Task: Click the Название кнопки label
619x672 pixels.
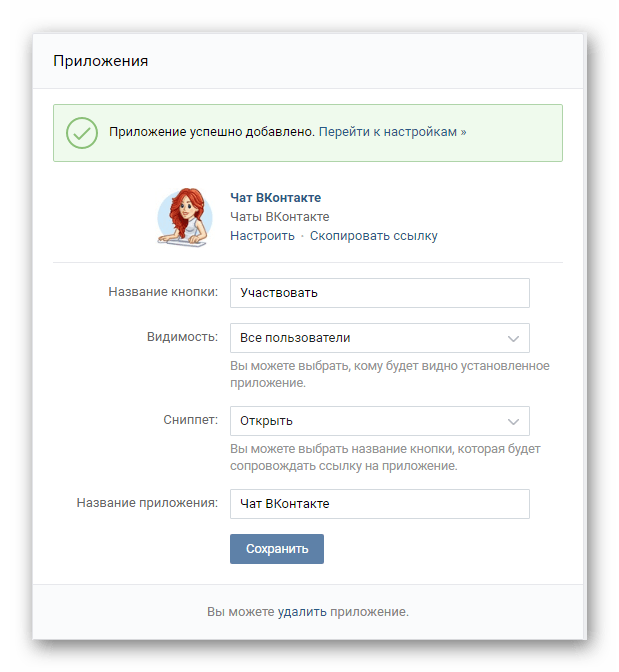Action: tap(163, 292)
